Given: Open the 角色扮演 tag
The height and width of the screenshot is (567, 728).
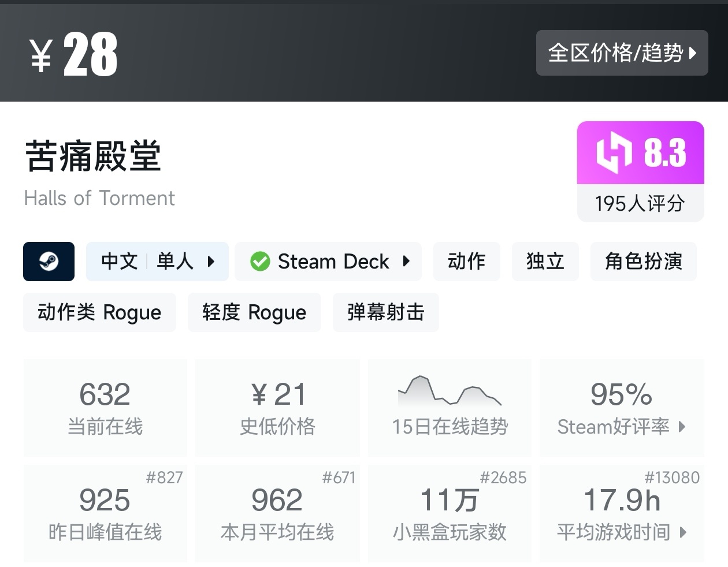Looking at the screenshot, I should pyautogui.click(x=643, y=262).
